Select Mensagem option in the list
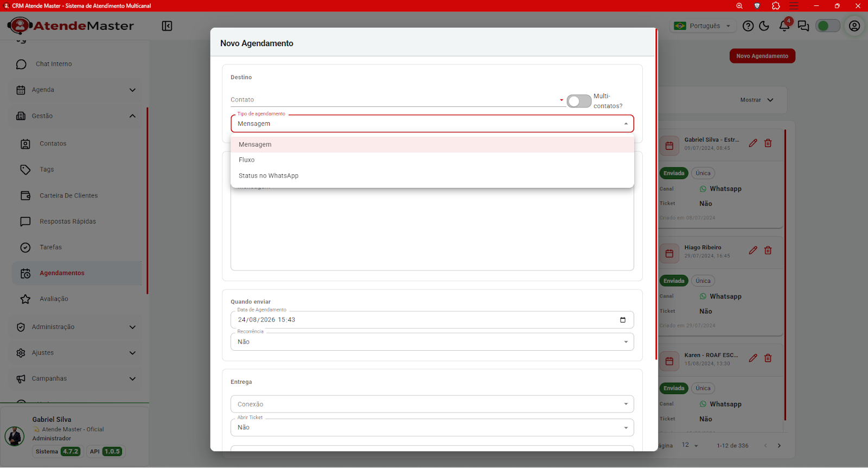868x468 pixels. point(432,144)
